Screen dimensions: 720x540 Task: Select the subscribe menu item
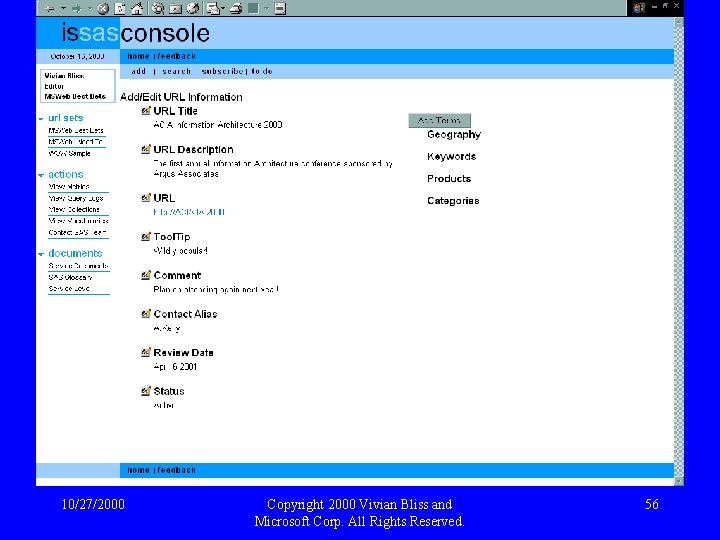[222, 71]
